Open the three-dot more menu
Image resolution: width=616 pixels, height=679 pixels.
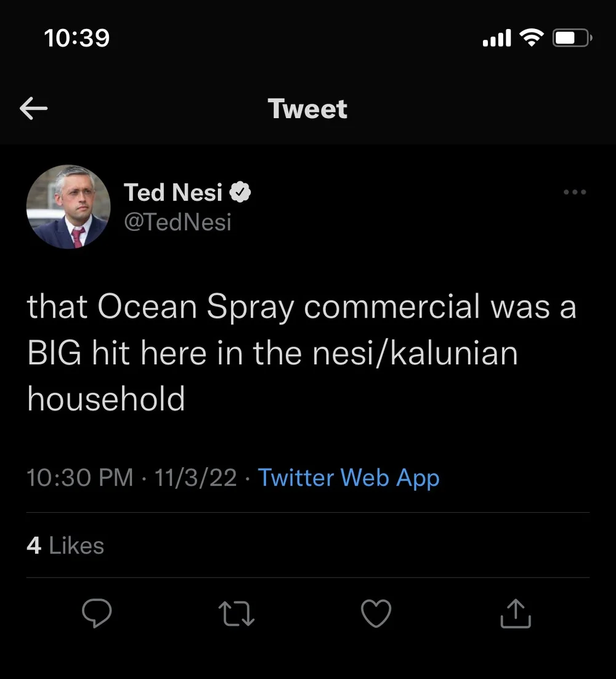pyautogui.click(x=575, y=192)
